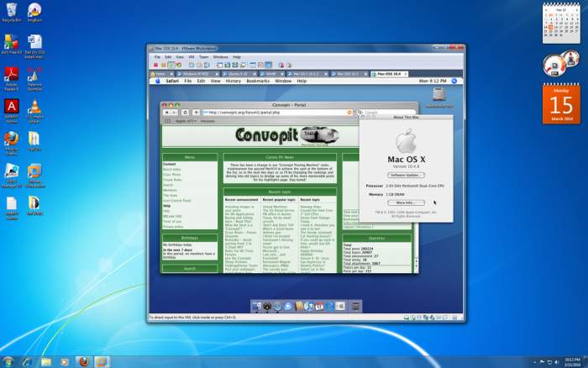
Task: Switch to the Home tab in VMware
Action: click(x=161, y=74)
